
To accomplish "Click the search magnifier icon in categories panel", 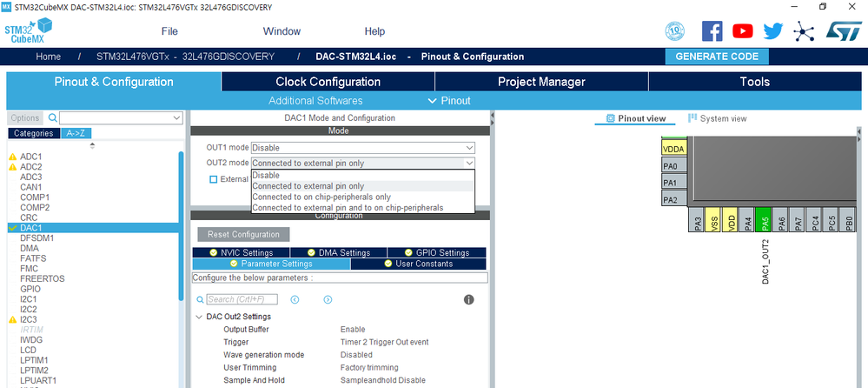I will [x=53, y=117].
